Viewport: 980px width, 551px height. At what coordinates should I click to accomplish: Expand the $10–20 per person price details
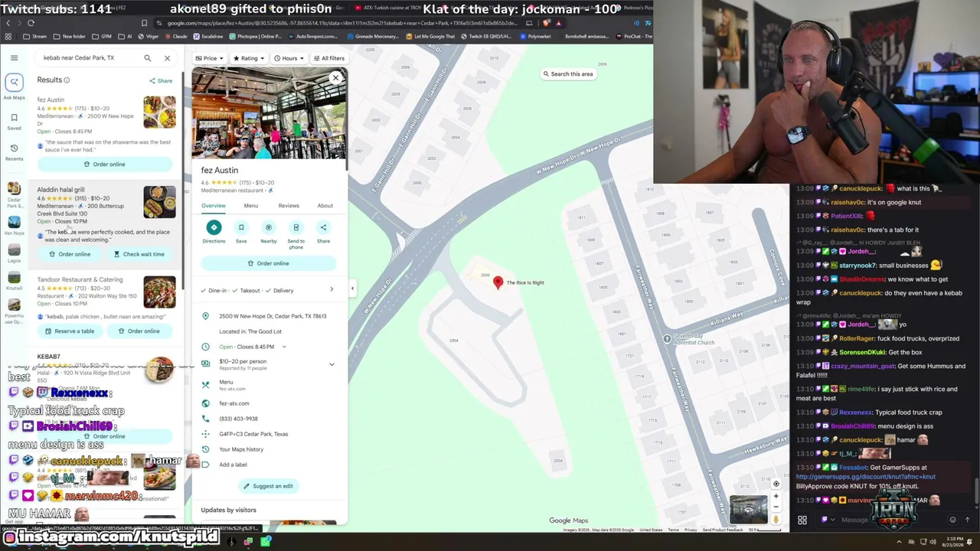(332, 364)
